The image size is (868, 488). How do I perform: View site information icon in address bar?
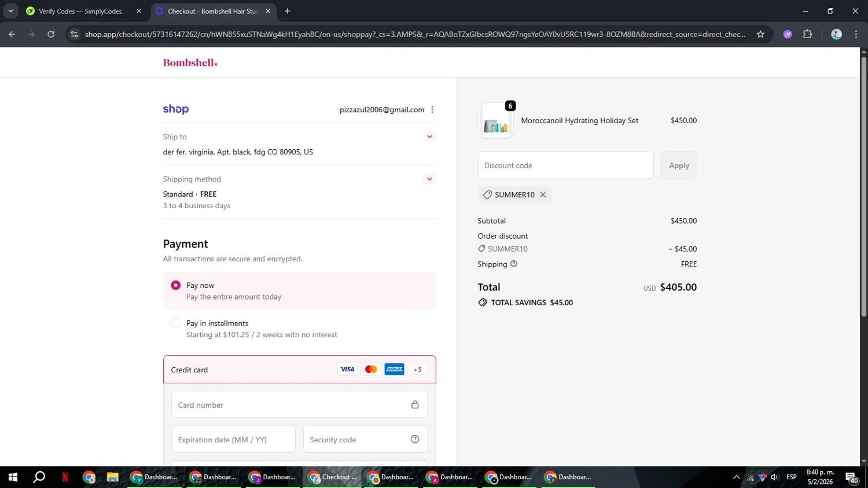click(73, 34)
